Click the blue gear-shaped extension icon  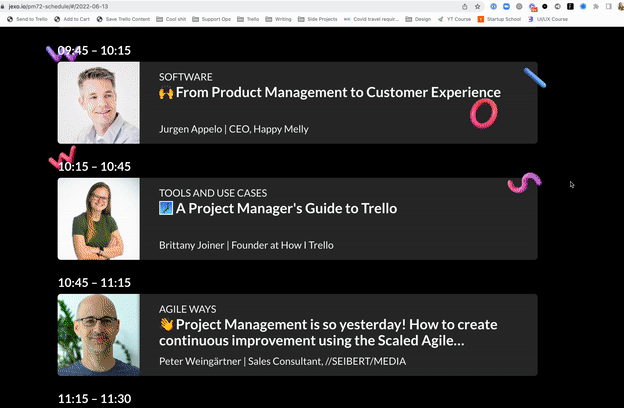pos(583,6)
